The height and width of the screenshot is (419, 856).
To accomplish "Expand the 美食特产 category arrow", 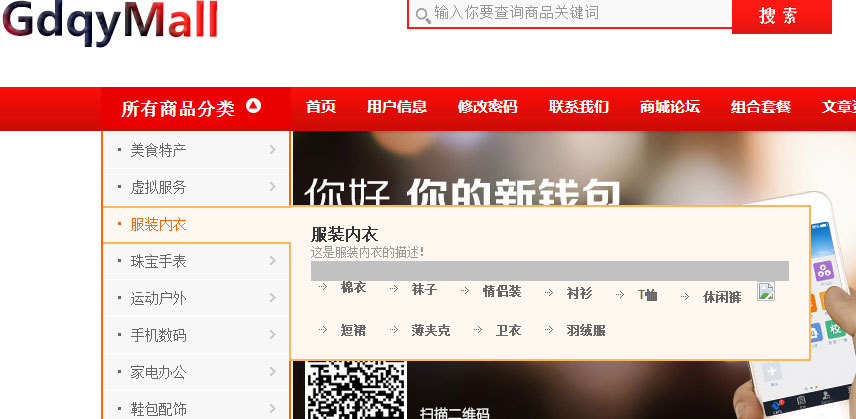I will pos(272,150).
